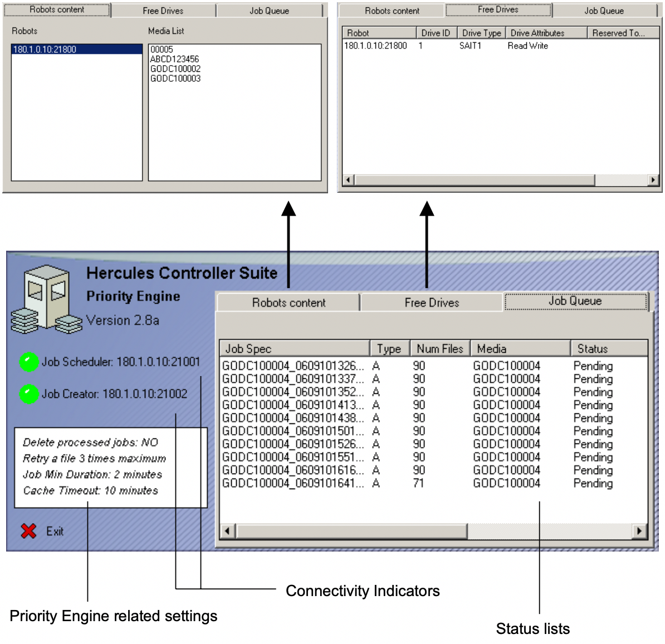Click Job Scheduler: 180.1.0.10:21001 label

pyautogui.click(x=120, y=362)
